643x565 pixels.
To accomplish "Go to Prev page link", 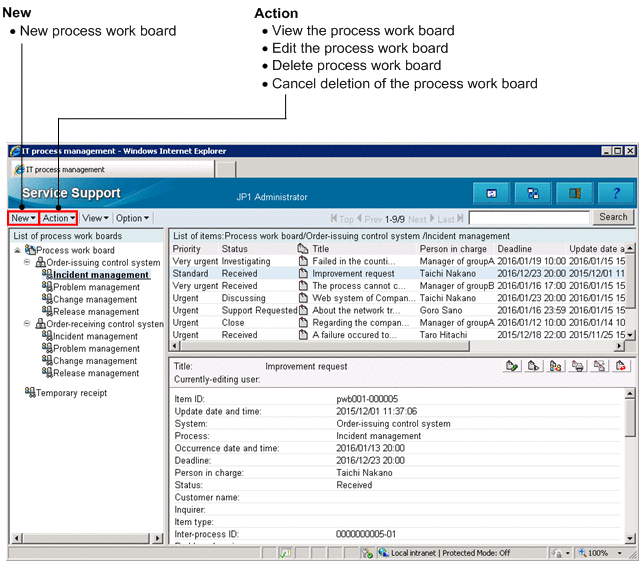I will (369, 219).
